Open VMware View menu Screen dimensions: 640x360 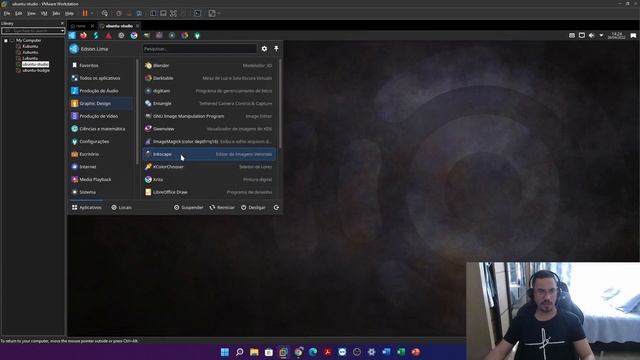pos(31,13)
